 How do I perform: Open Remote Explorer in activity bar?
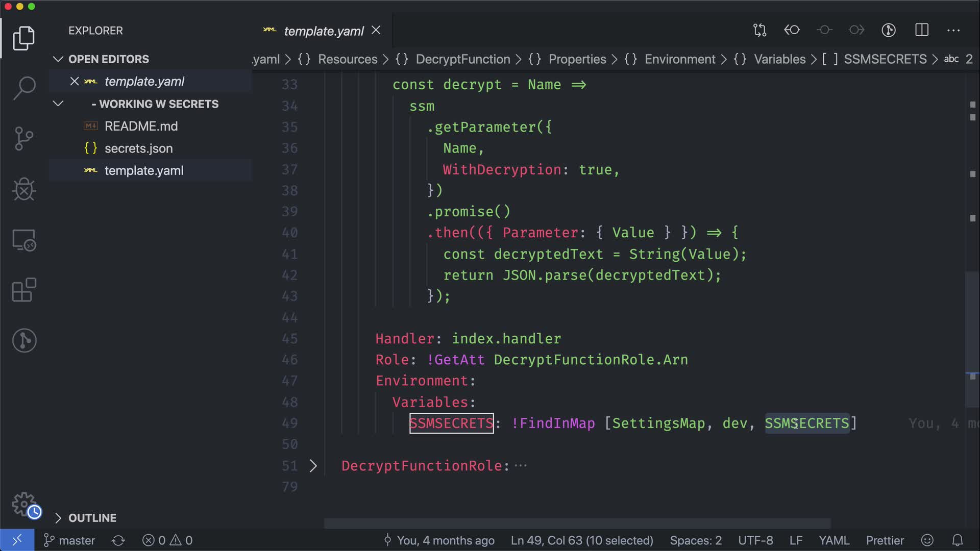click(x=24, y=240)
